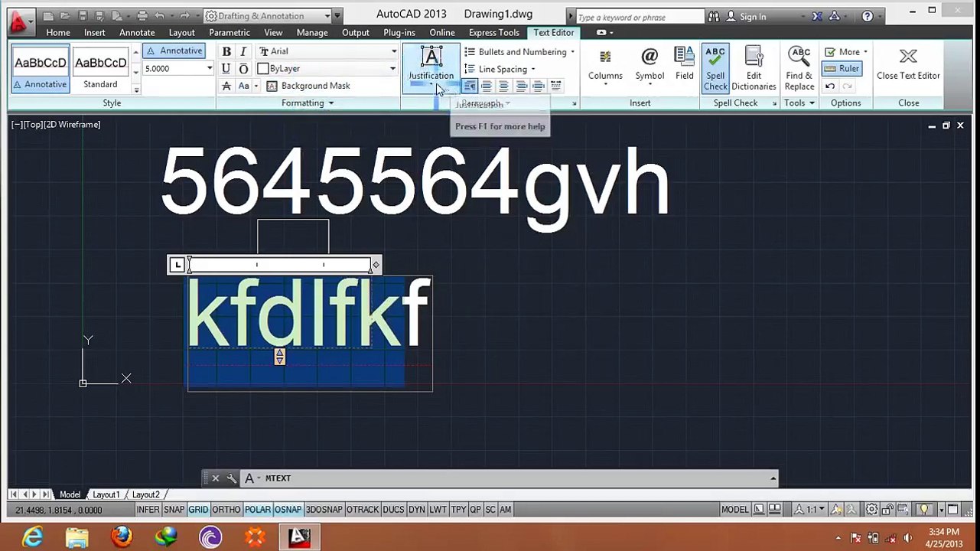The width and height of the screenshot is (980, 551).
Task: Select the Annotative text style
Action: pyautogui.click(x=41, y=69)
